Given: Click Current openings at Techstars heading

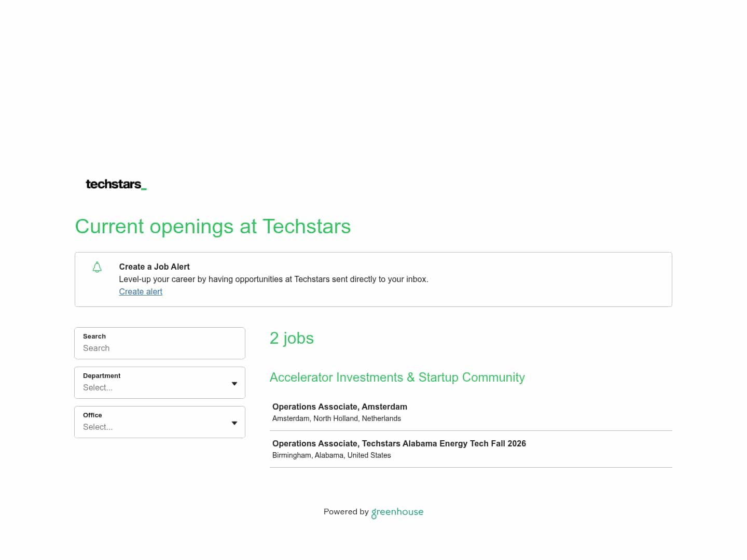Looking at the screenshot, I should 213,227.
